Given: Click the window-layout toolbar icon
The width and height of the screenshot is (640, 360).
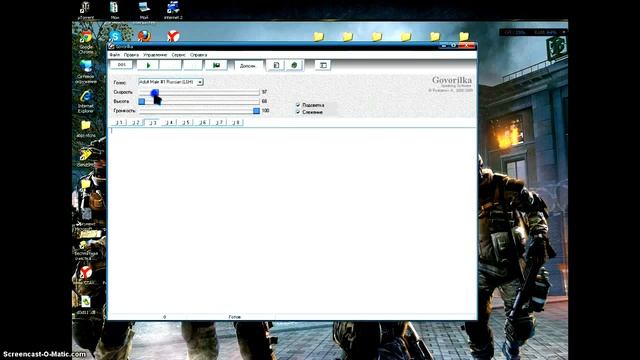Looking at the screenshot, I should [x=323, y=65].
